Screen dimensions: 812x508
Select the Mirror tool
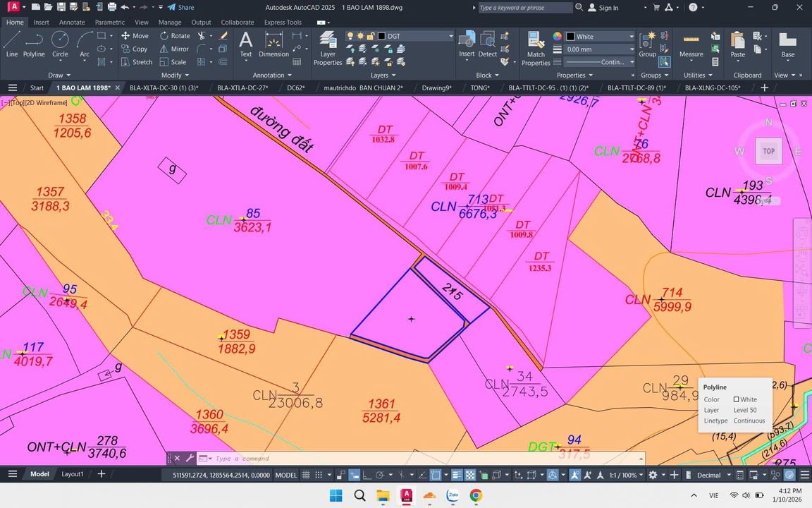(x=180, y=49)
